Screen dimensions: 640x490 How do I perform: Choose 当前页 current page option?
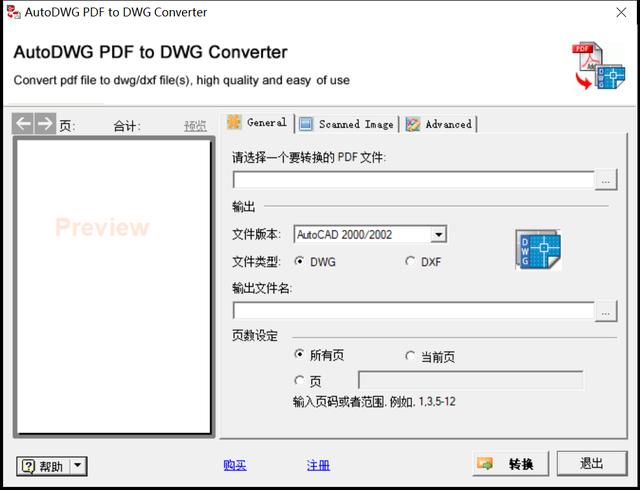[410, 356]
